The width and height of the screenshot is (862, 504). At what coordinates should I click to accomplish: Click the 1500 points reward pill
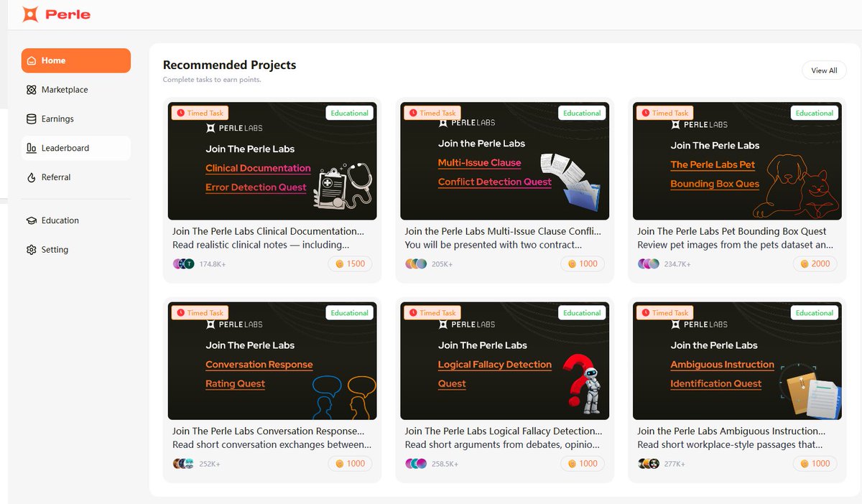pyautogui.click(x=351, y=263)
